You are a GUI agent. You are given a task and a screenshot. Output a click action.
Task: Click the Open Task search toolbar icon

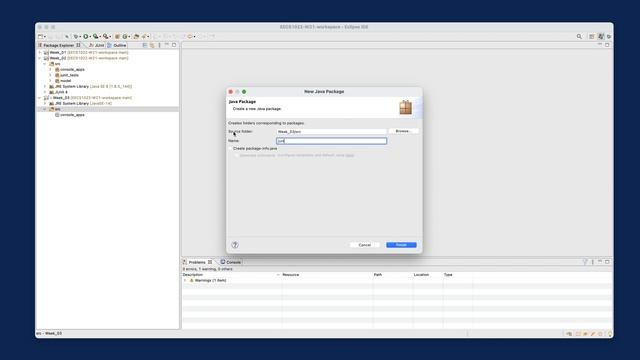pyautogui.click(x=144, y=36)
